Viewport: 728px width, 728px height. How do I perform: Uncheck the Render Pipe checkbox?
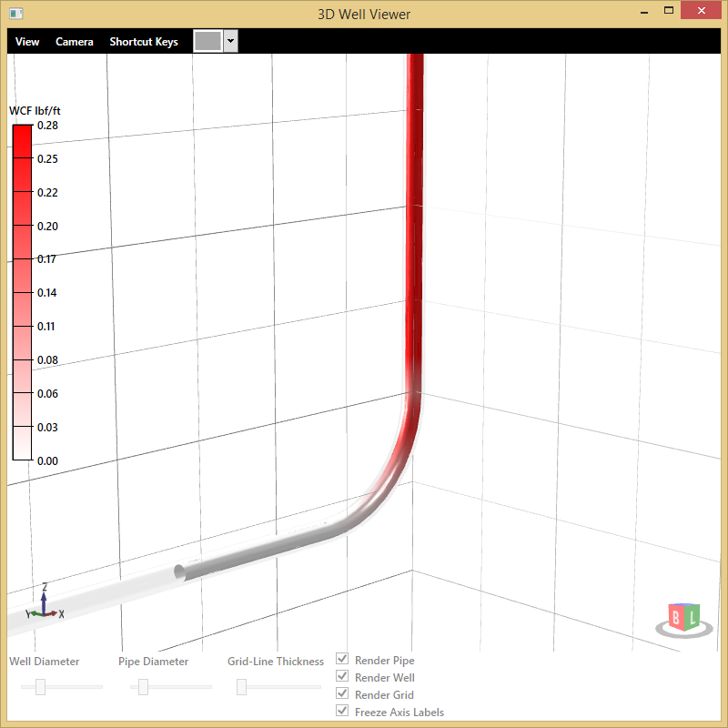click(x=342, y=659)
